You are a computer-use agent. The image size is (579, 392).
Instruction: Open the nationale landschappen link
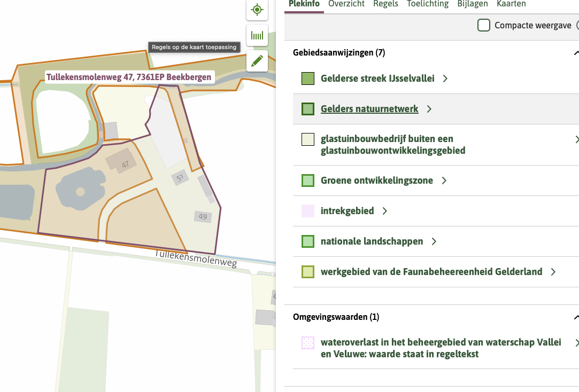[372, 241]
